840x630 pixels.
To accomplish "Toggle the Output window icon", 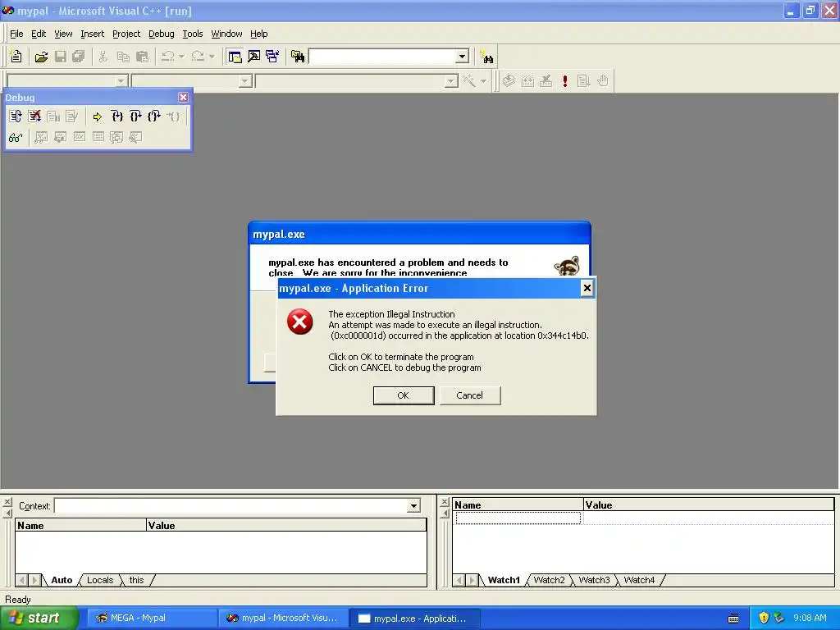I will click(x=254, y=57).
